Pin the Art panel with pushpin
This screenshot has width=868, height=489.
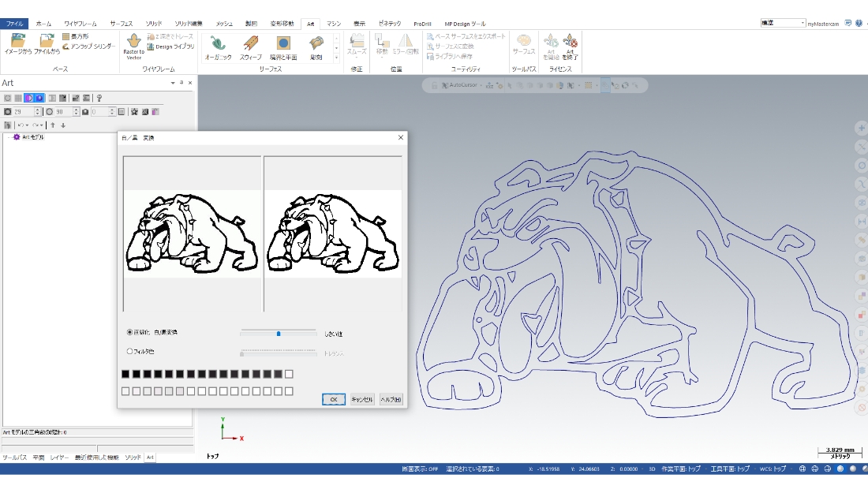pyautogui.click(x=181, y=83)
